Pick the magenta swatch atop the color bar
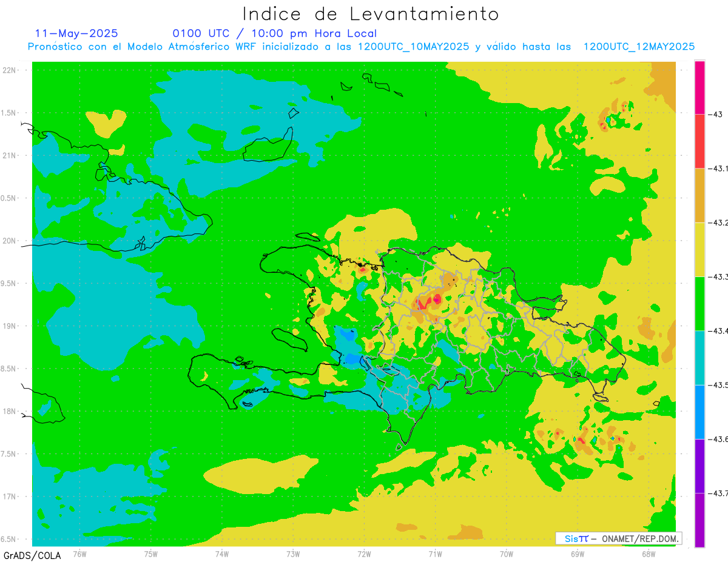The height and width of the screenshot is (562, 728). click(699, 87)
